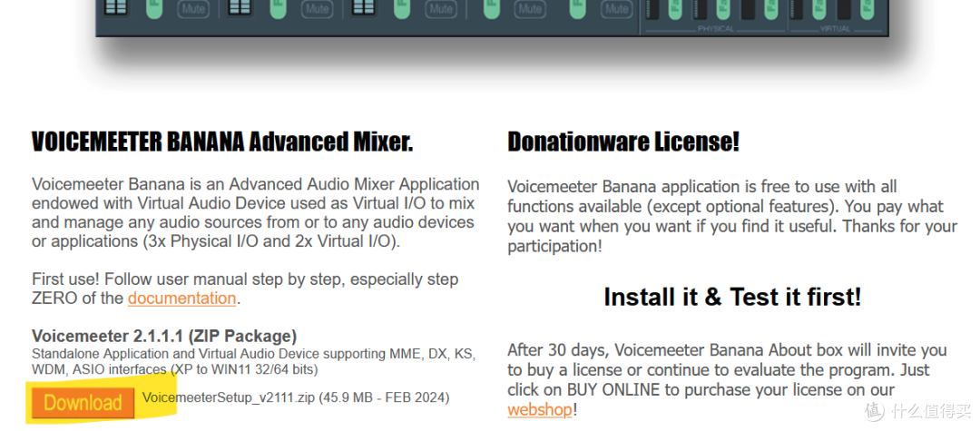Click the PHYSICAL label in the mixer image
Screen dimensions: 980x431
click(716, 29)
